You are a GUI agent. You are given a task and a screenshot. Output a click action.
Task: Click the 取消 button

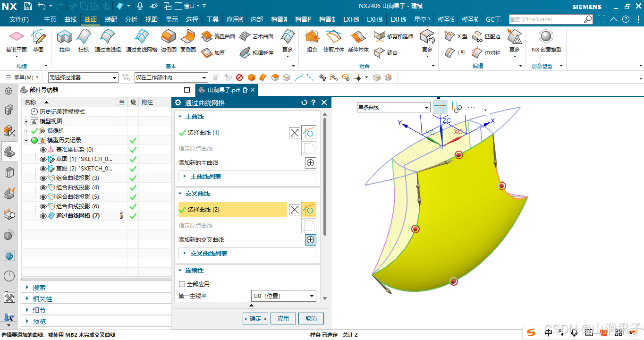coord(311,319)
